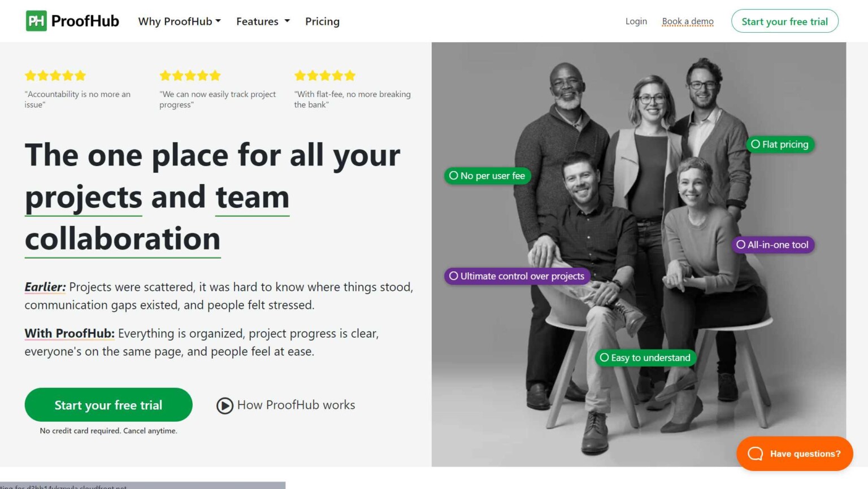Click the ProofHub PH logo icon
The width and height of the screenshot is (868, 489).
(35, 20)
